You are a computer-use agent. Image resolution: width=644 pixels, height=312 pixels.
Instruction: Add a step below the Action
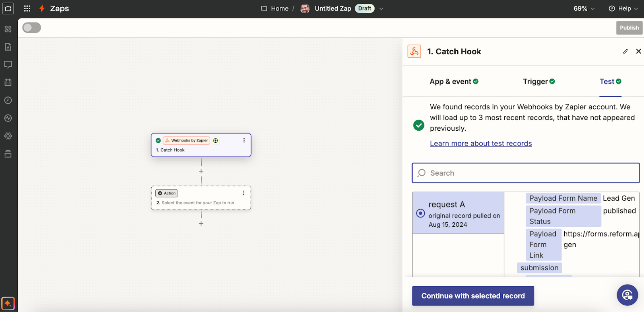[x=201, y=224]
